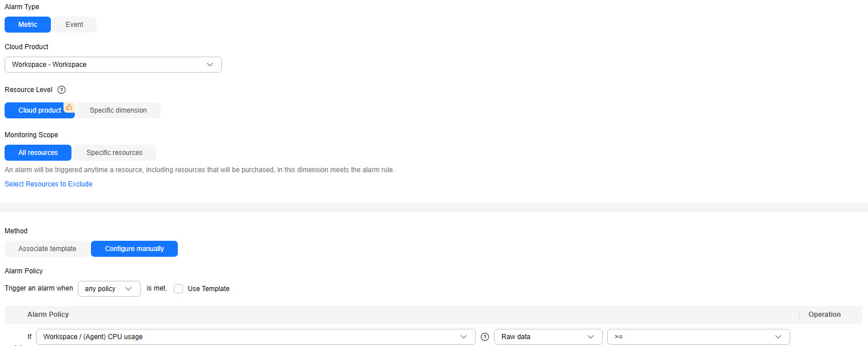Viewport: 868px width, 346px height.
Task: Open the Workspace - Workspace cloud product dropdown
Action: pyautogui.click(x=113, y=65)
